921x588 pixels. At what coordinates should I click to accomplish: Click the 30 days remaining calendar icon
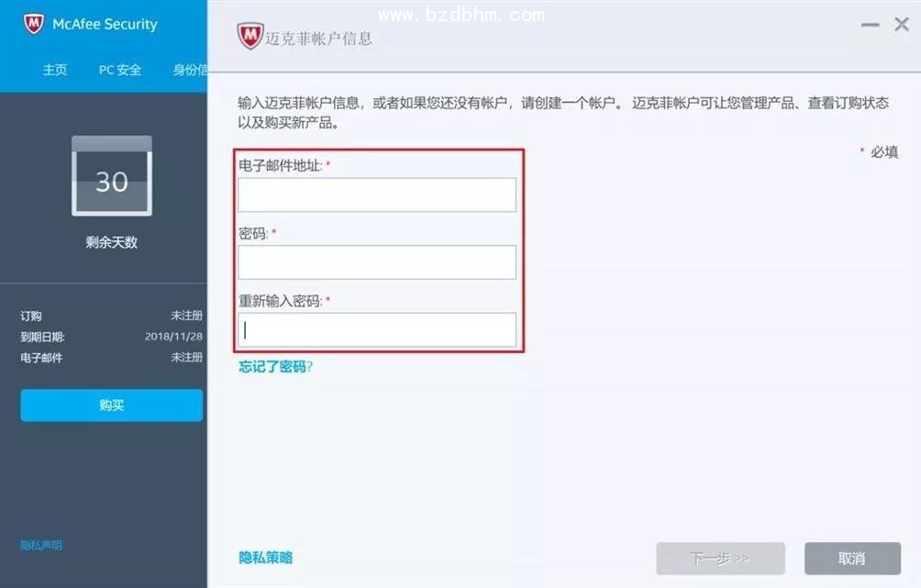point(112,175)
